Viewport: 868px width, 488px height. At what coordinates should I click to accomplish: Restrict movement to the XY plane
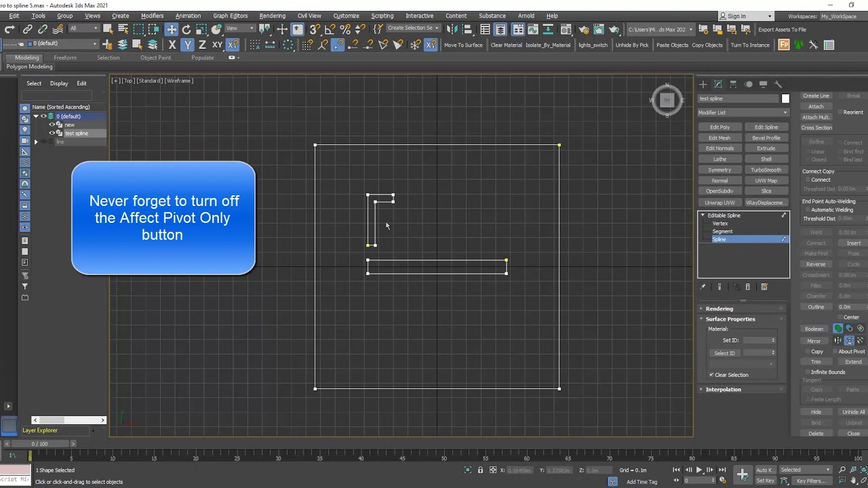pos(217,45)
